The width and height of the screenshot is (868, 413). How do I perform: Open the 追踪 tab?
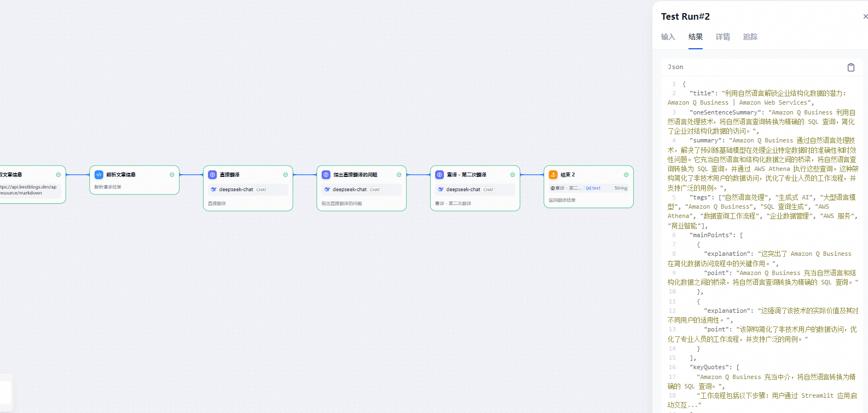click(750, 37)
